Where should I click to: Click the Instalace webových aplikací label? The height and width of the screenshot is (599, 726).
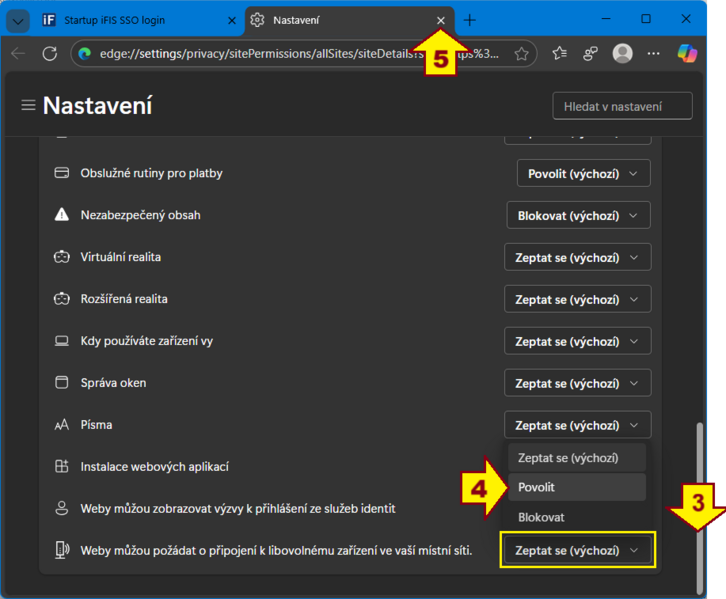coord(155,467)
